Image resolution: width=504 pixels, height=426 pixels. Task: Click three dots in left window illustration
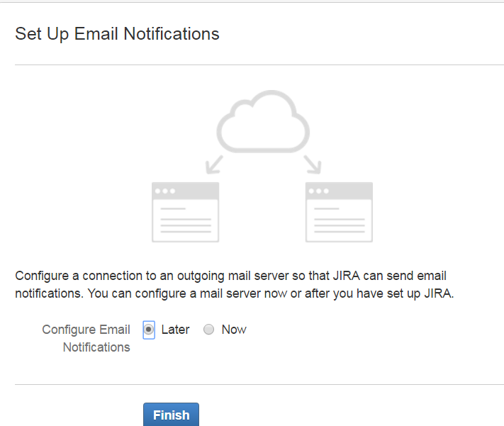click(x=164, y=191)
